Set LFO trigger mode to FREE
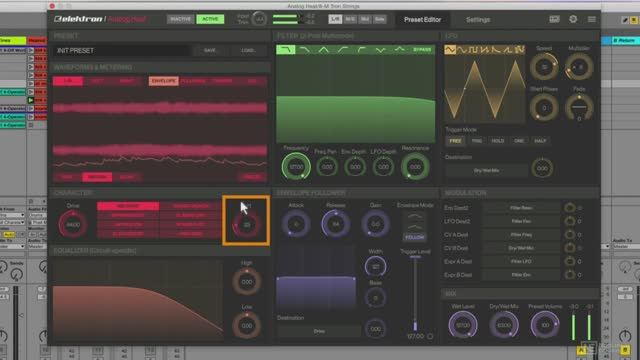 pyautogui.click(x=455, y=141)
